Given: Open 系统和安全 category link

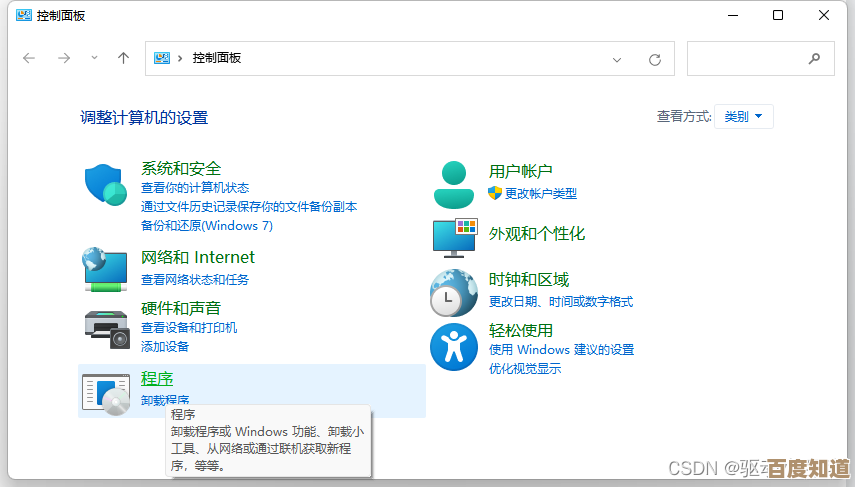Looking at the screenshot, I should click(181, 168).
